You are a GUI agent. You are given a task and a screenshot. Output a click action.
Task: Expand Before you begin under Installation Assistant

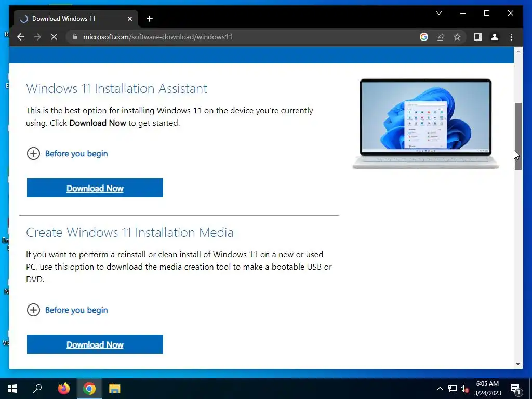click(x=67, y=154)
